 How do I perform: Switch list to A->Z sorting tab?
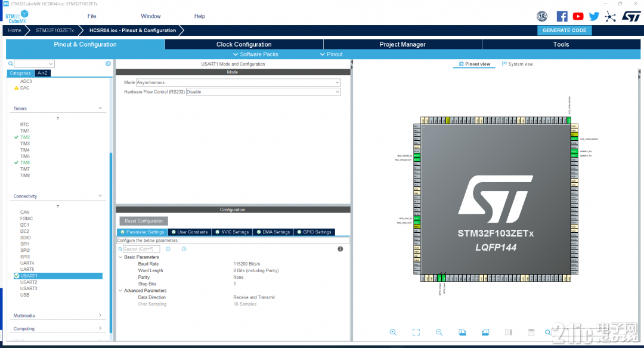pyautogui.click(x=42, y=73)
